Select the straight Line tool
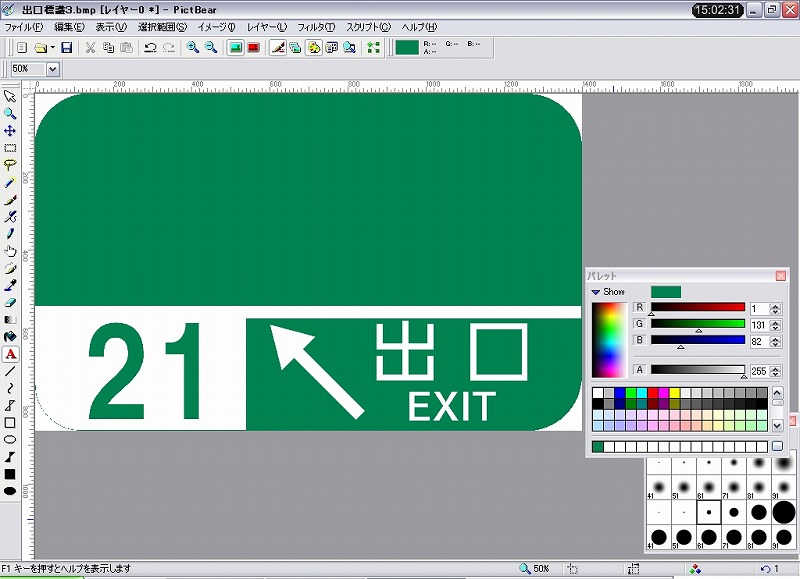800x579 pixels. [10, 371]
